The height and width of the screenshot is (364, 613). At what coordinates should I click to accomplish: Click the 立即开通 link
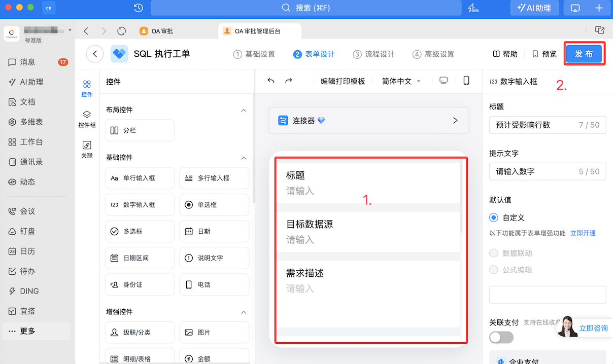point(583,233)
